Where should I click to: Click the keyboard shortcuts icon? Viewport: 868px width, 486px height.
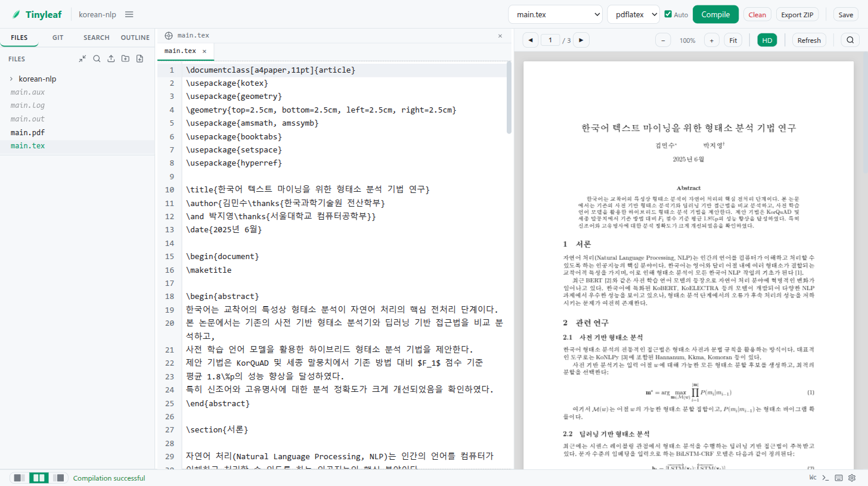tap(839, 478)
